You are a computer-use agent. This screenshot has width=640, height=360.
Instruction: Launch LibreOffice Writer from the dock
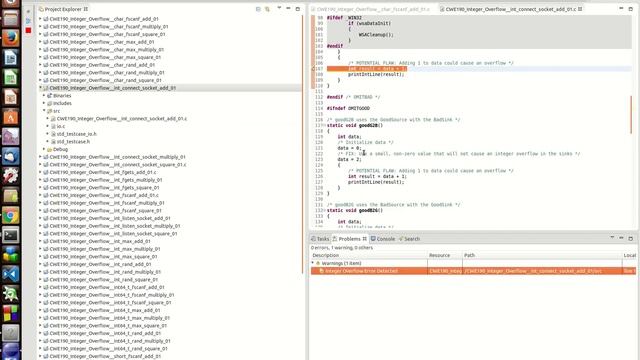(x=11, y=58)
